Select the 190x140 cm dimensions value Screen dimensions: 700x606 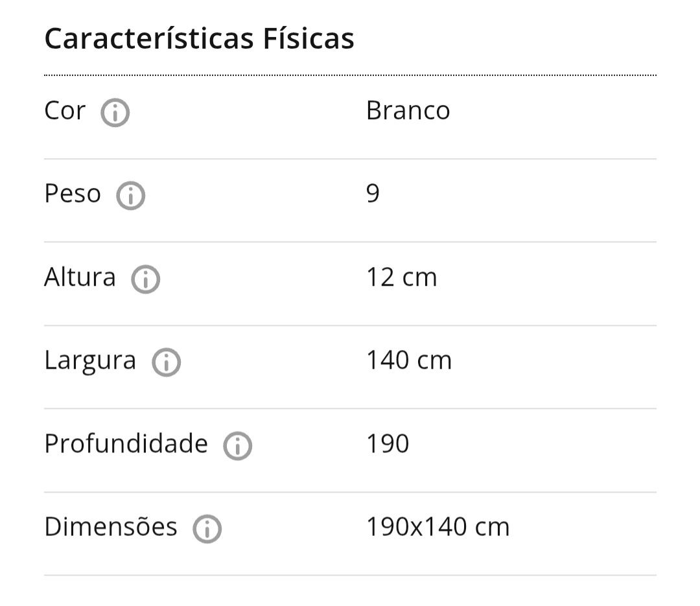tap(438, 526)
